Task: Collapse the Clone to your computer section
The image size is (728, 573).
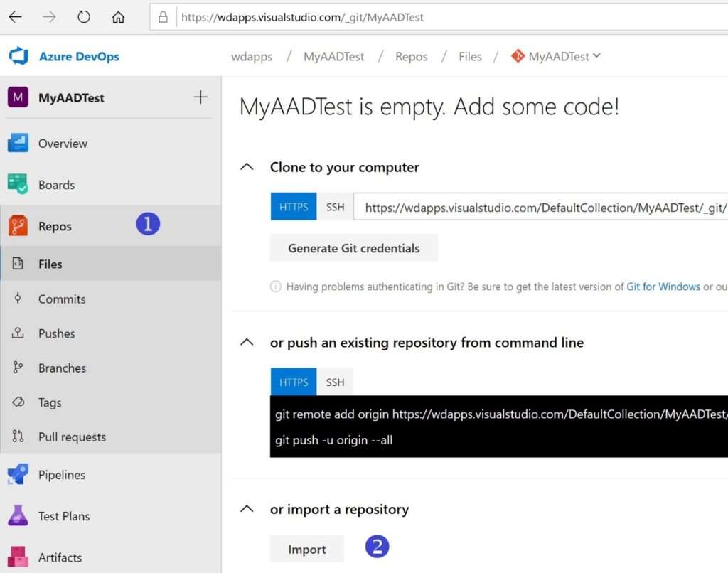Action: pos(247,166)
